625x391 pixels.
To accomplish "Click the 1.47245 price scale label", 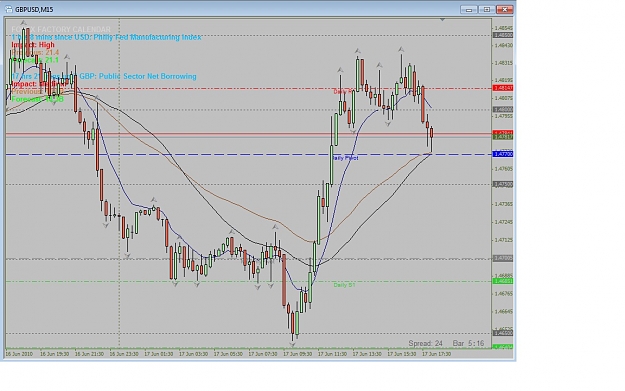I will pos(503,222).
